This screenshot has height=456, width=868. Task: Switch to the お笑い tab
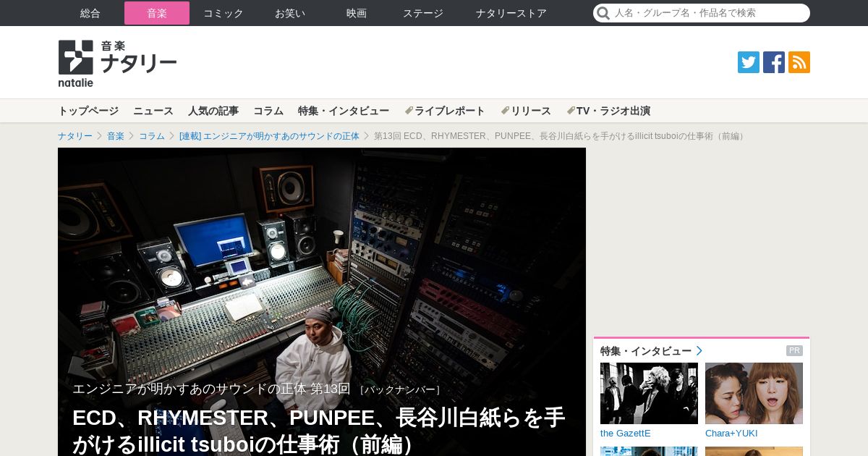tap(290, 13)
